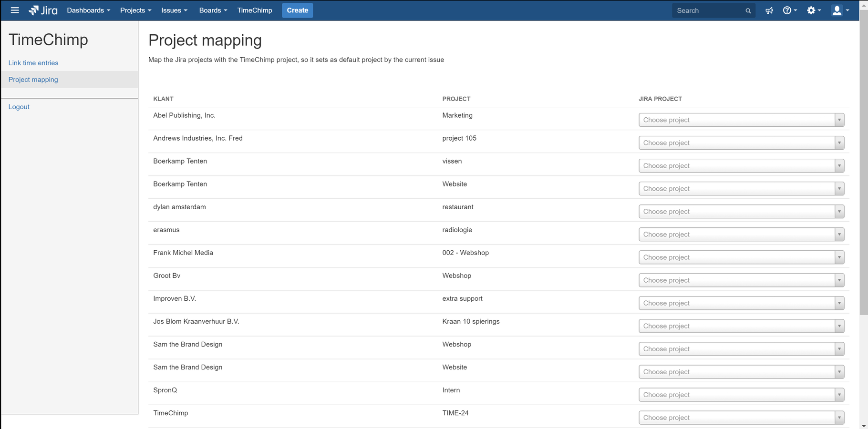Click the 'Improven B.V.' cell
This screenshot has width=868, height=429.
[175, 298]
